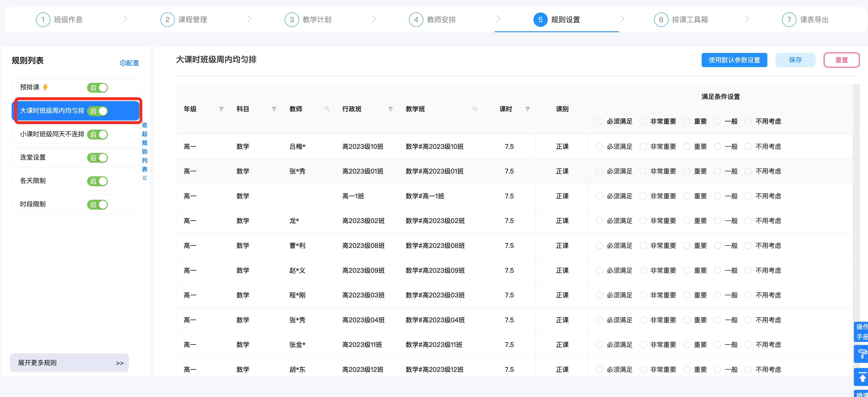Click teacher cell 胡*东
Image resolution: width=868 pixels, height=397 pixels.
click(297, 369)
